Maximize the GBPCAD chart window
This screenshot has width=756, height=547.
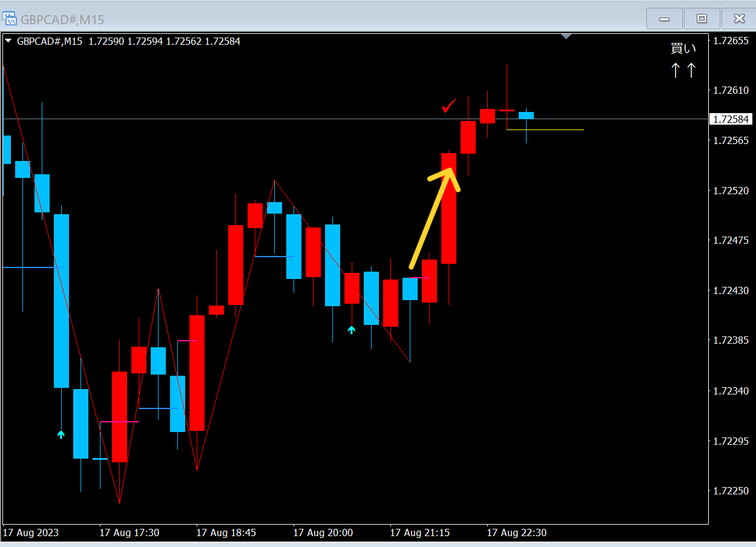coord(702,19)
